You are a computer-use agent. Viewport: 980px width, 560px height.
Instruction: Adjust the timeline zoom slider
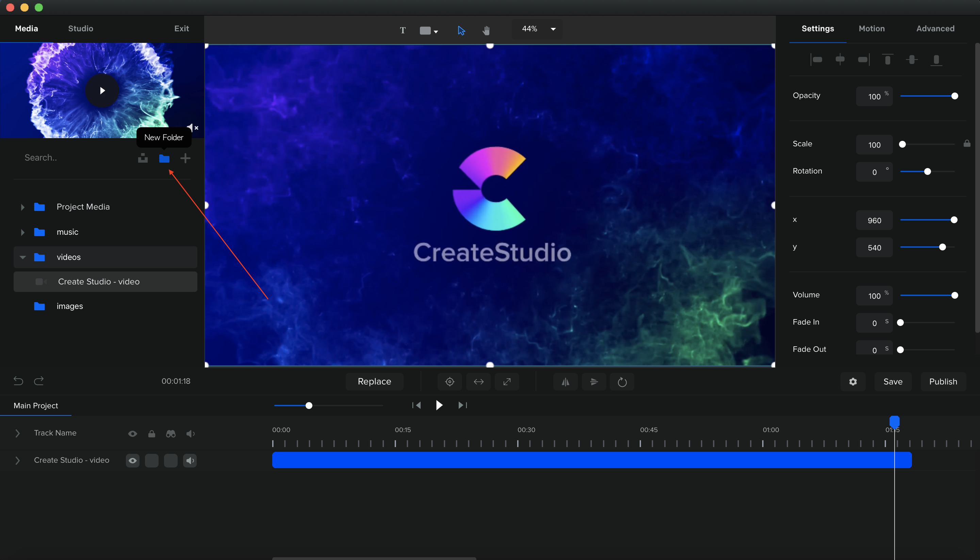[328, 406]
